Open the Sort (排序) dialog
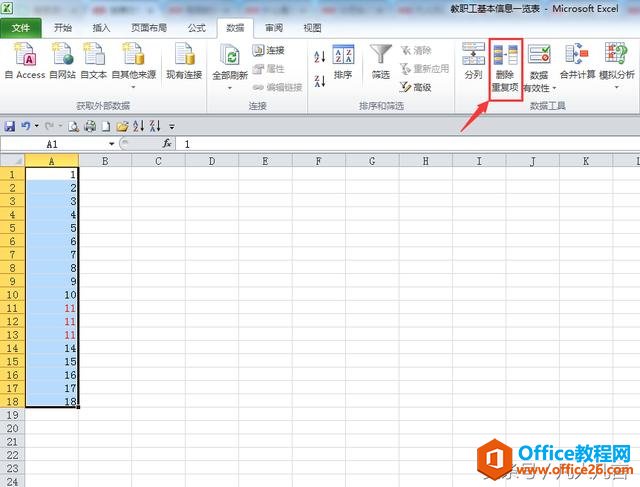Viewport: 640px width, 487px height. click(343, 61)
